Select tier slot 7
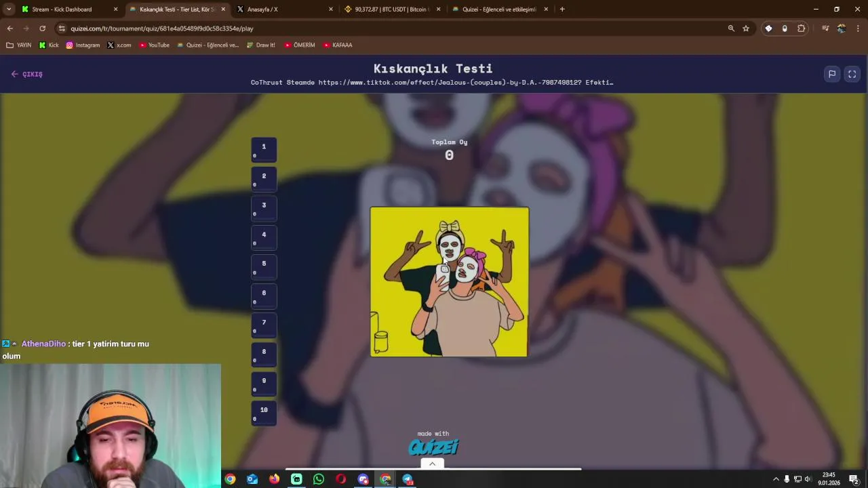The height and width of the screenshot is (488, 868). coord(264,325)
